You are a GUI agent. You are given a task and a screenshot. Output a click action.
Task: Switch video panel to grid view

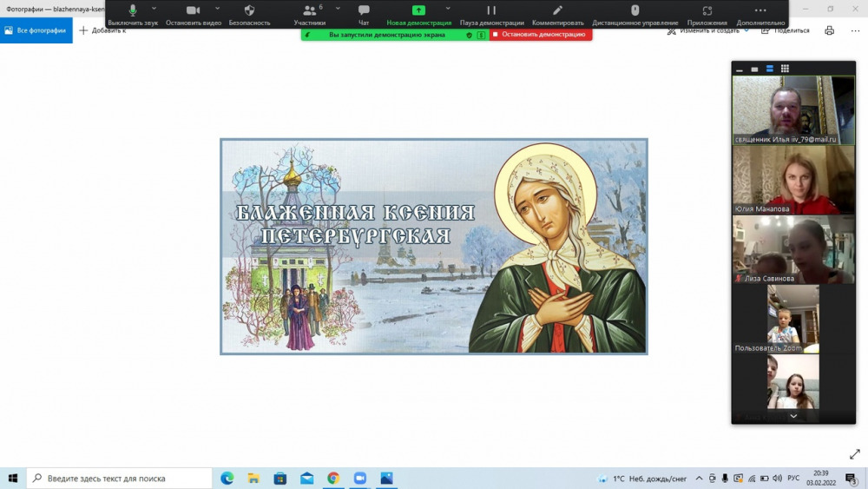(785, 69)
